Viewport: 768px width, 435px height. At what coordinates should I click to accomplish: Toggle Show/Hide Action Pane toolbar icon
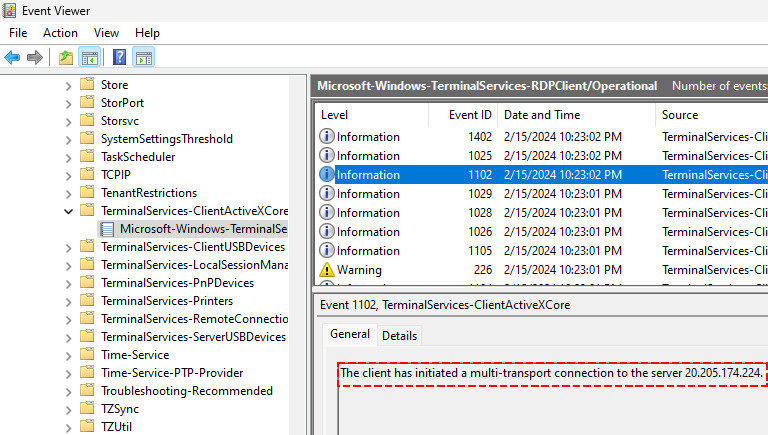tap(144, 57)
